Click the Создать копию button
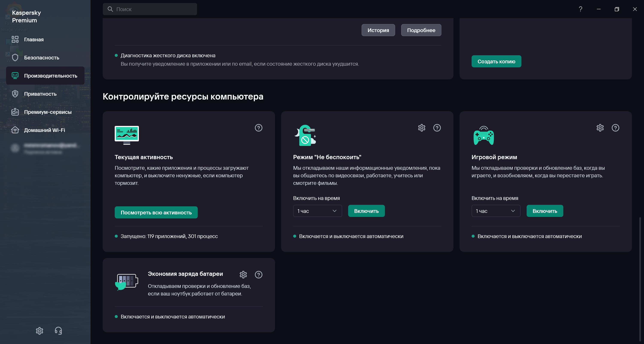 click(496, 61)
